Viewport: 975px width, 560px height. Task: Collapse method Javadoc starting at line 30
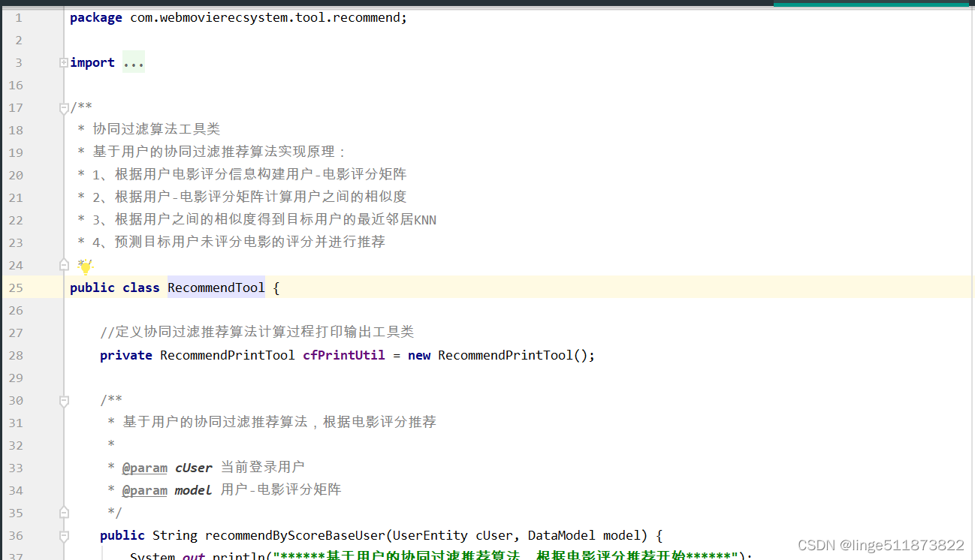[x=64, y=400]
